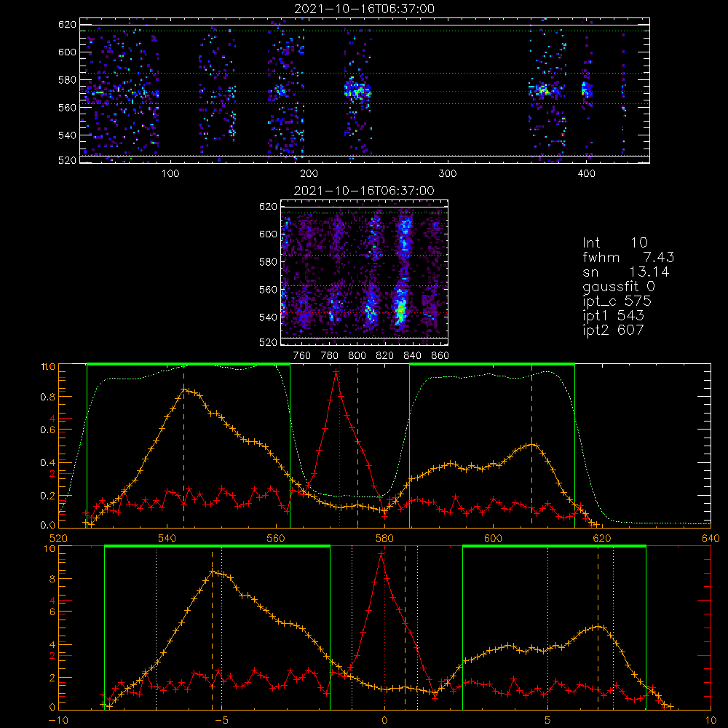The height and width of the screenshot is (728, 728).
Task: Click y-axis label 560 on middle image
Action: (268, 289)
